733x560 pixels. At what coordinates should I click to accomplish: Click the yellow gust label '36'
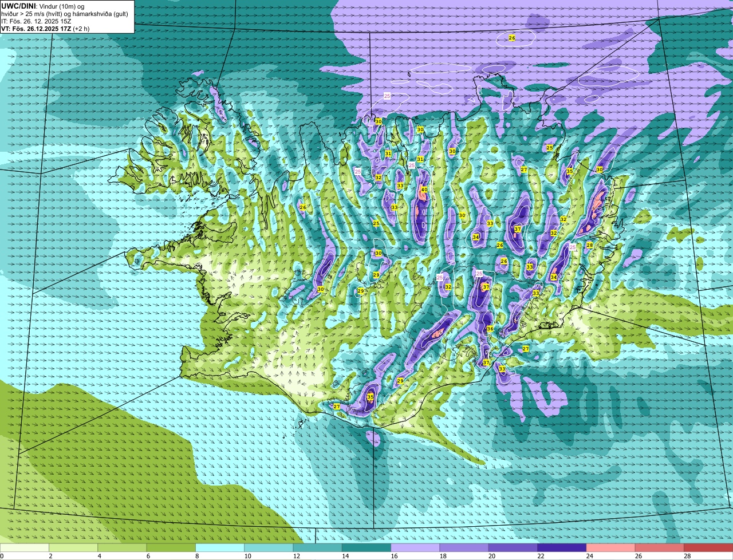click(490, 329)
